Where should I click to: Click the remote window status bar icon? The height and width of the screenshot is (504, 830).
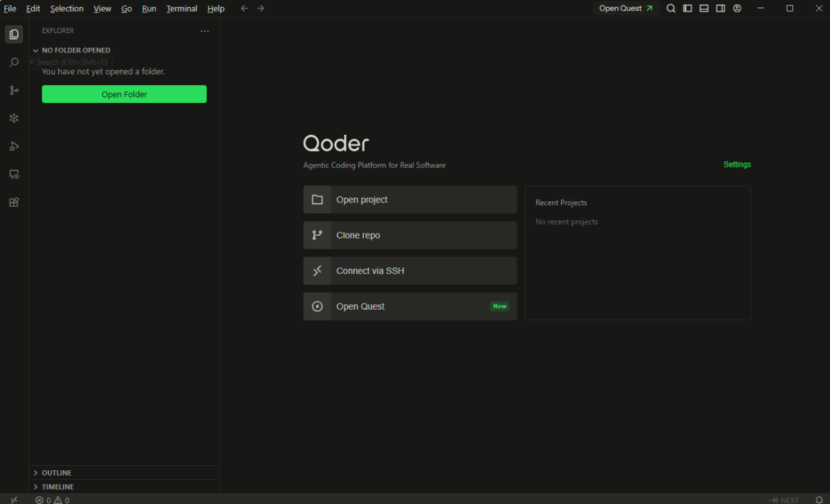(x=14, y=499)
